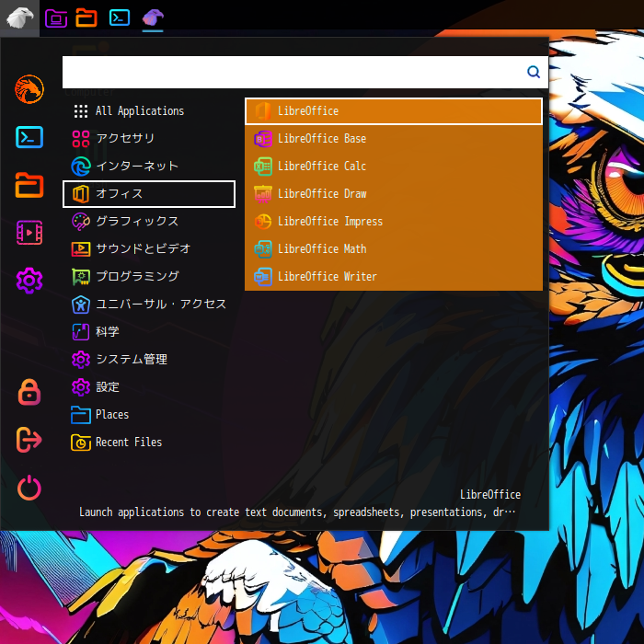Click the red power button in sidebar

(29, 488)
